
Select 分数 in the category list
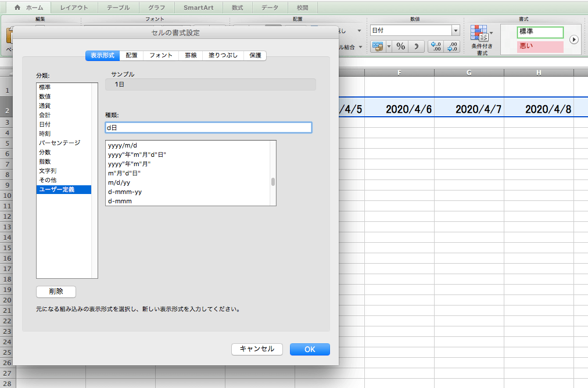[x=64, y=152]
